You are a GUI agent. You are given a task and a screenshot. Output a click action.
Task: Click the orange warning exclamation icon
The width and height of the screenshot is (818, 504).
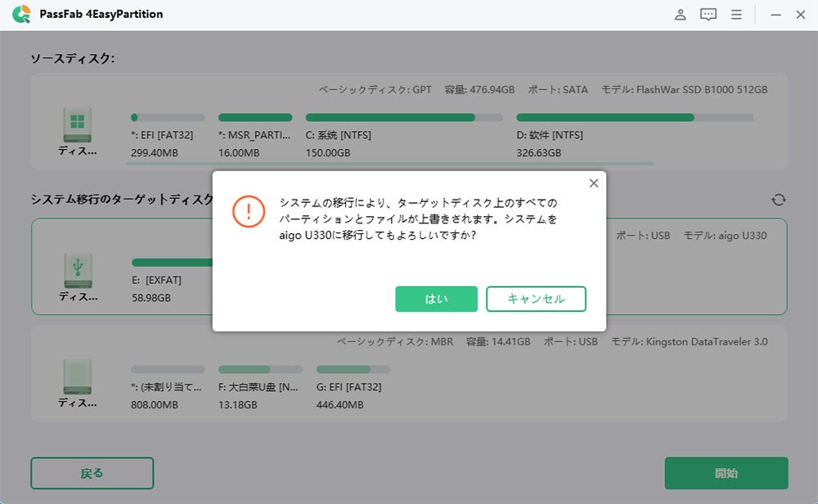tap(249, 211)
